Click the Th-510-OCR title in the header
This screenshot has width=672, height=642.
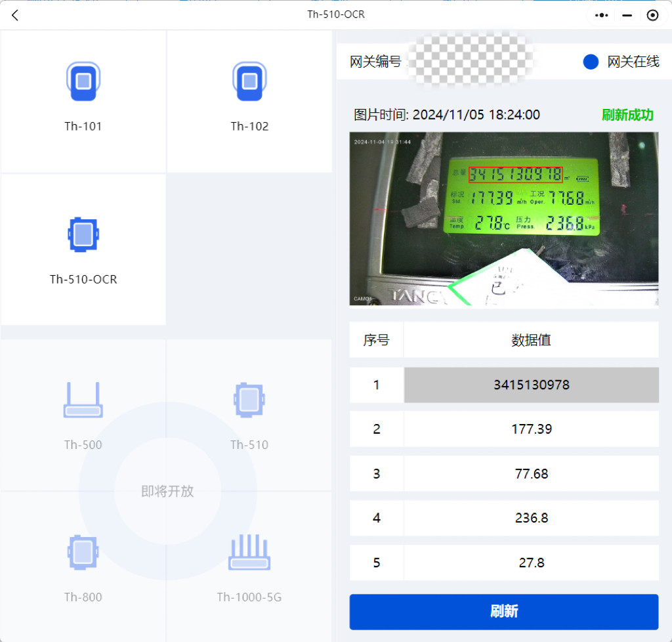tap(335, 14)
